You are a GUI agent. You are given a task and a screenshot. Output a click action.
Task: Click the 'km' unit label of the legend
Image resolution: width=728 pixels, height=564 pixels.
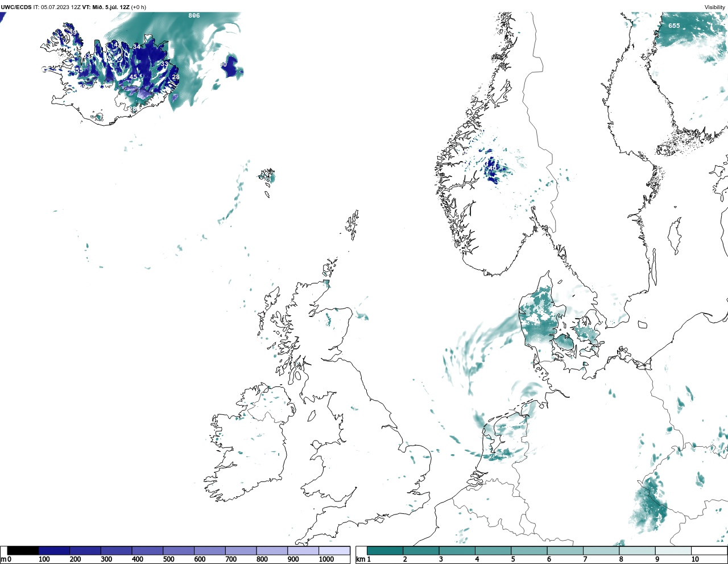tap(360, 559)
